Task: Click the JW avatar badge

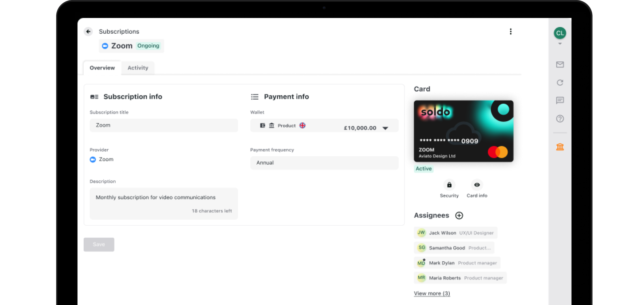Action: coord(421,232)
